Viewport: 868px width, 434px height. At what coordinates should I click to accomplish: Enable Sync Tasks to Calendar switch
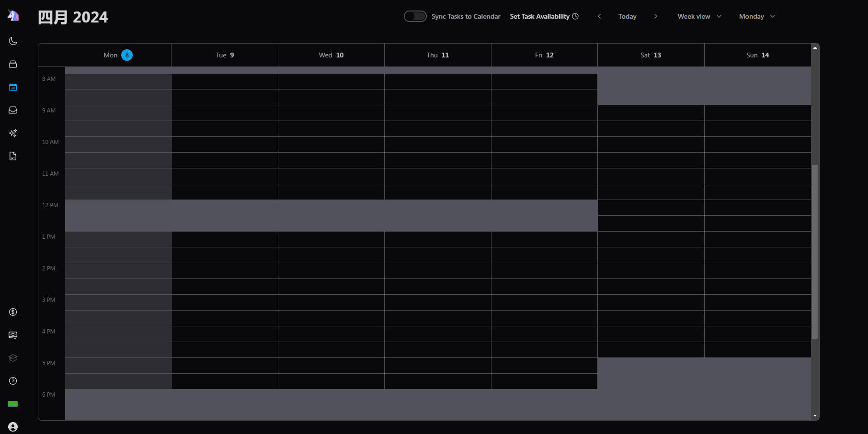[415, 16]
